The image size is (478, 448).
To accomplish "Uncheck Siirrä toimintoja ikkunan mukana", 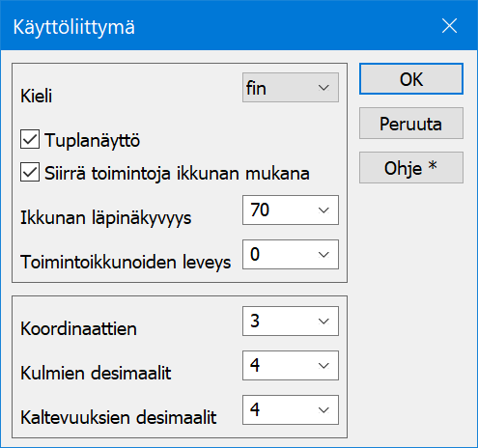I will (x=30, y=172).
